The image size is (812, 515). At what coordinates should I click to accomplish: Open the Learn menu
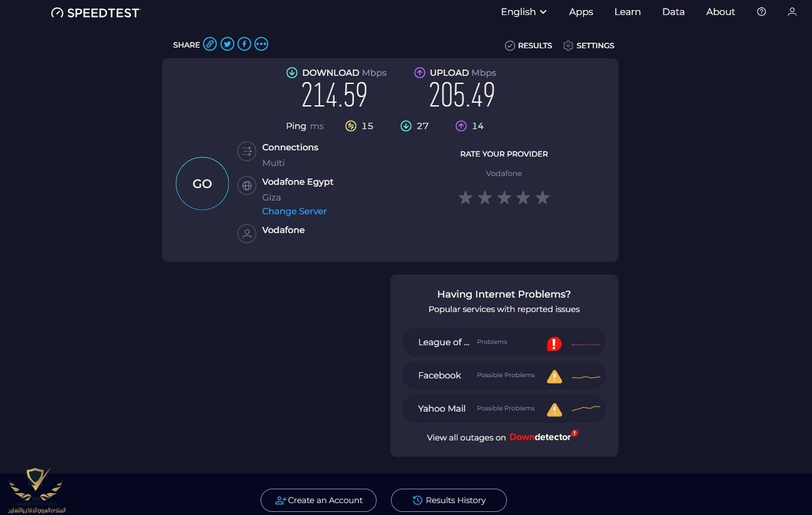627,12
